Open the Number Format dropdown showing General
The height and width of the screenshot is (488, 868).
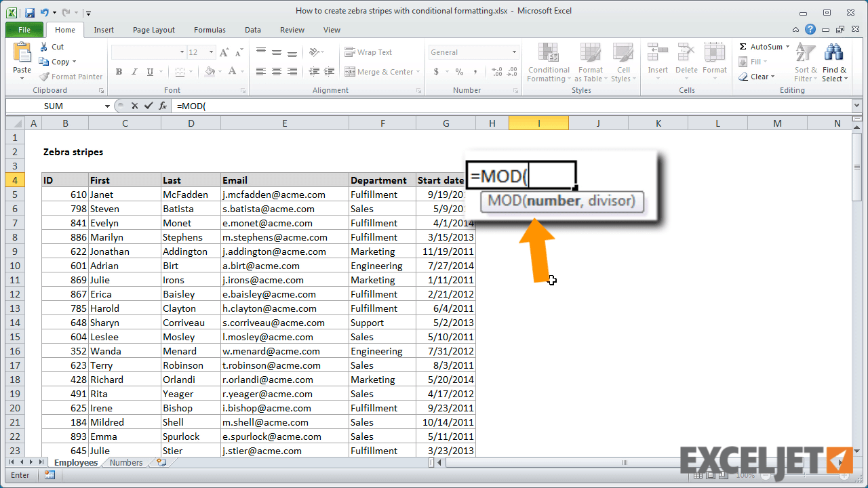(473, 52)
